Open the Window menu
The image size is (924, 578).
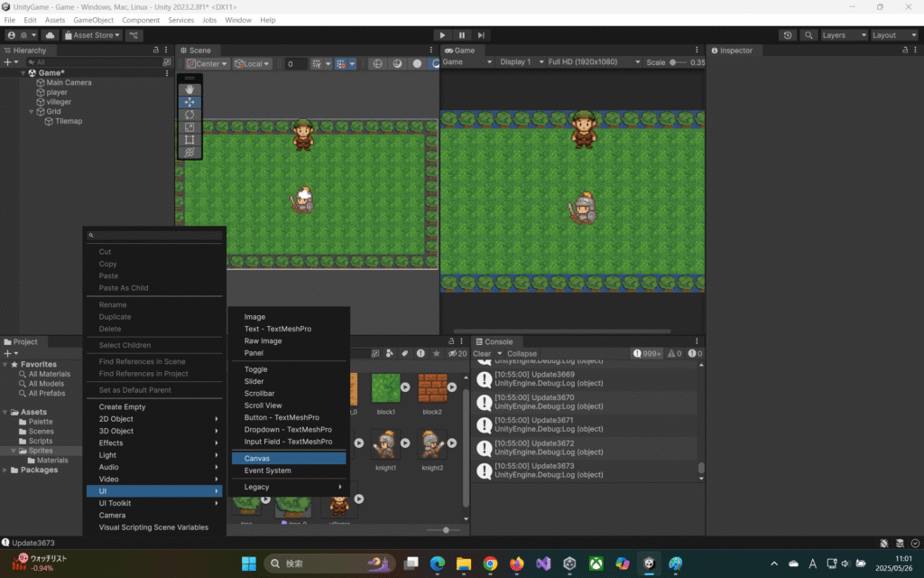238,20
